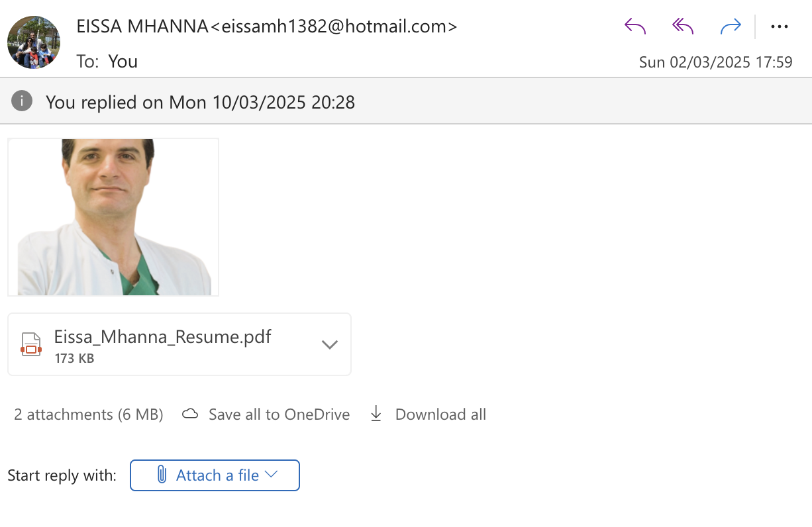Click the sender's profile picture

pyautogui.click(x=34, y=42)
